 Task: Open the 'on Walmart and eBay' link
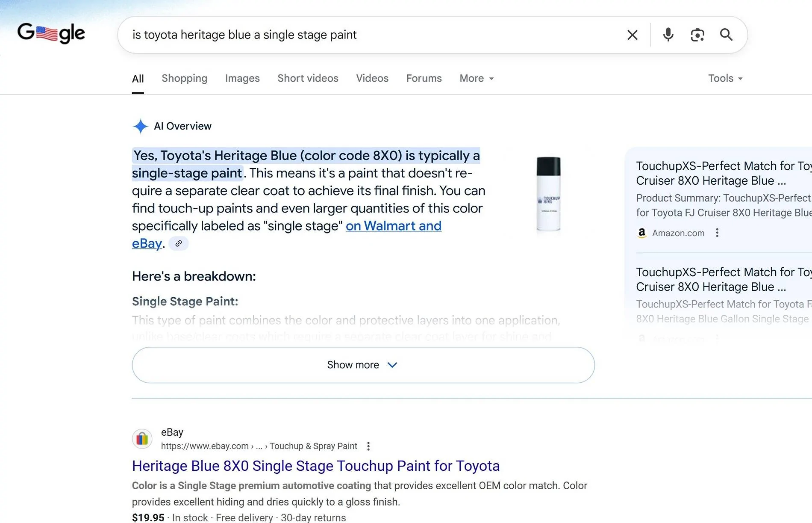click(393, 226)
